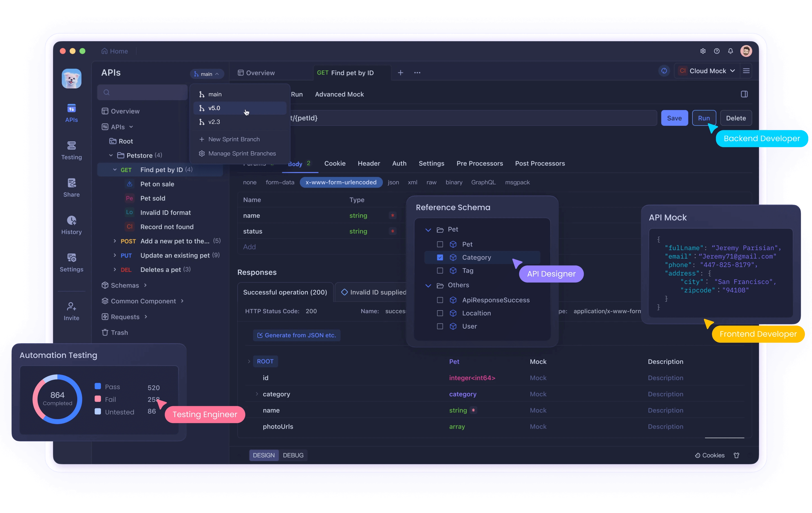Viewport: 812px width, 513px height.
Task: Click Generate from JSON etc. link
Action: tap(296, 335)
